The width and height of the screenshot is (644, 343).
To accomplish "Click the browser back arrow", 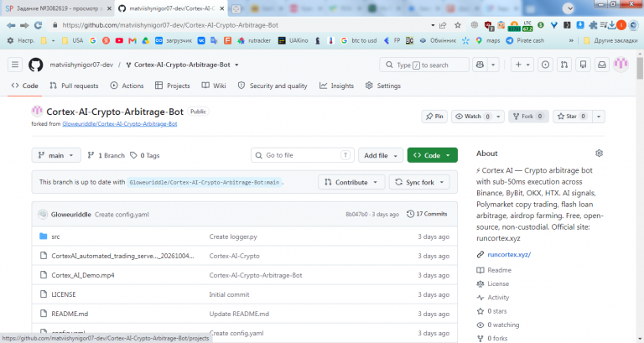I will 11,25.
